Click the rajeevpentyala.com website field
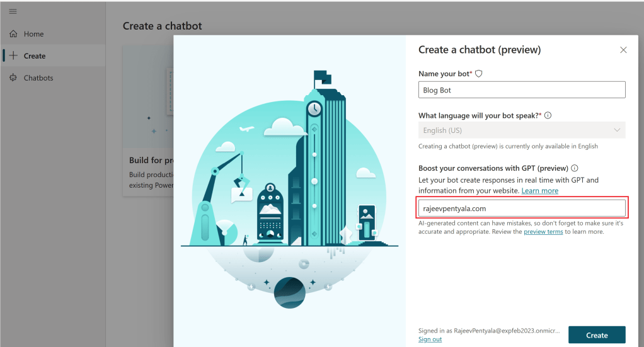The height and width of the screenshot is (347, 644). pos(521,208)
